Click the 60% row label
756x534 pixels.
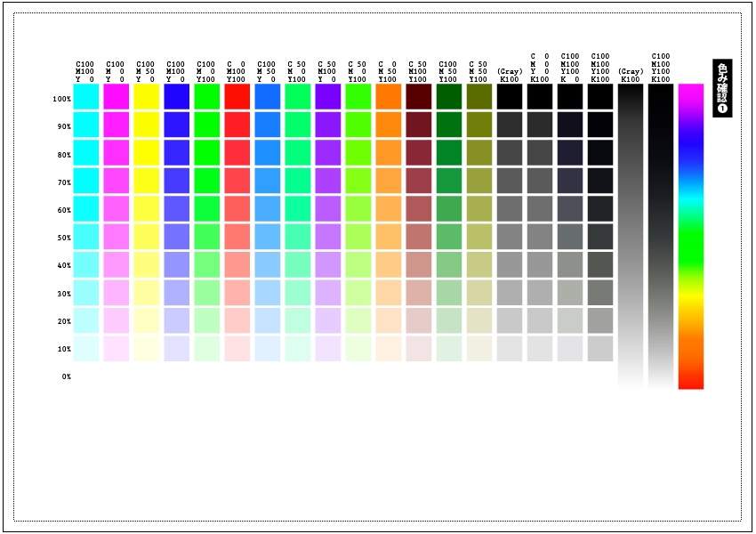tap(64, 210)
